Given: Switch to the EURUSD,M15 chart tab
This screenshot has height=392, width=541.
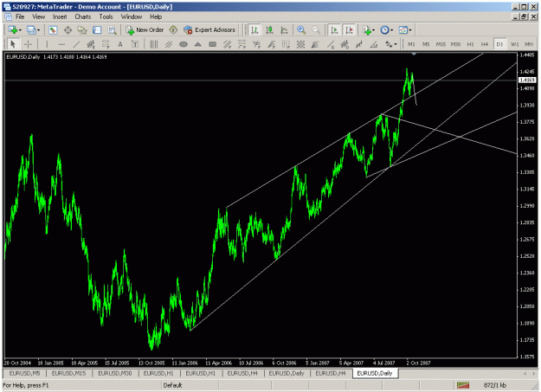Looking at the screenshot, I should coord(68,373).
